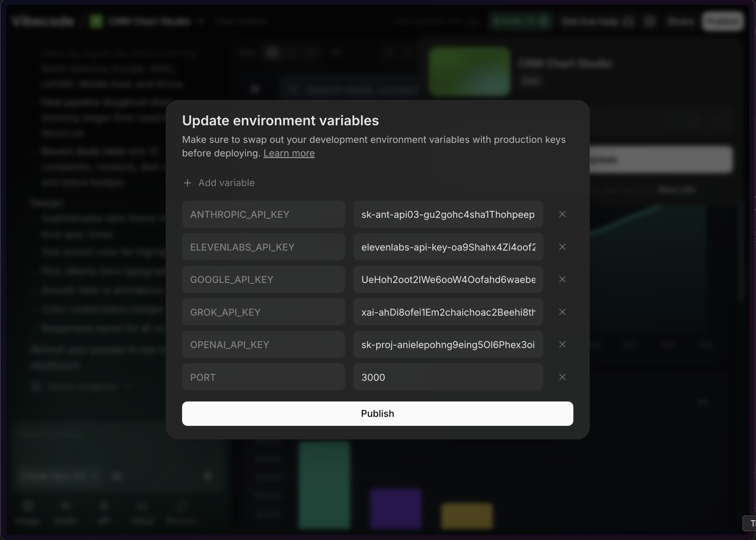Delete the PORT variable row
Viewport: 756px width, 540px height.
[562, 377]
